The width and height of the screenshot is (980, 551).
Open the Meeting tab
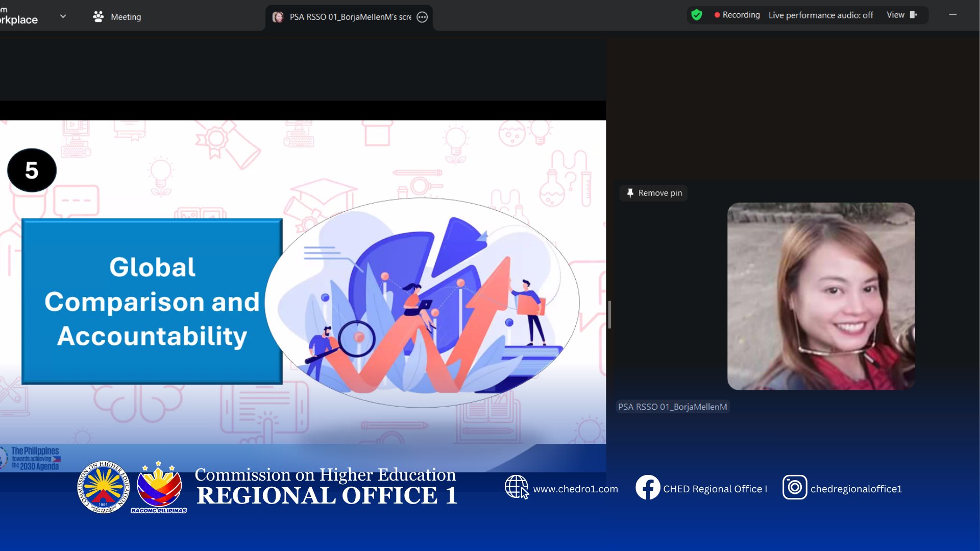[x=126, y=17]
